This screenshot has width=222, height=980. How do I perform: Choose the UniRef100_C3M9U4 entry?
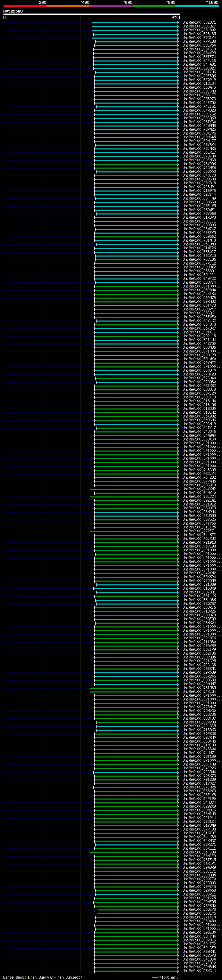pos(199,512)
